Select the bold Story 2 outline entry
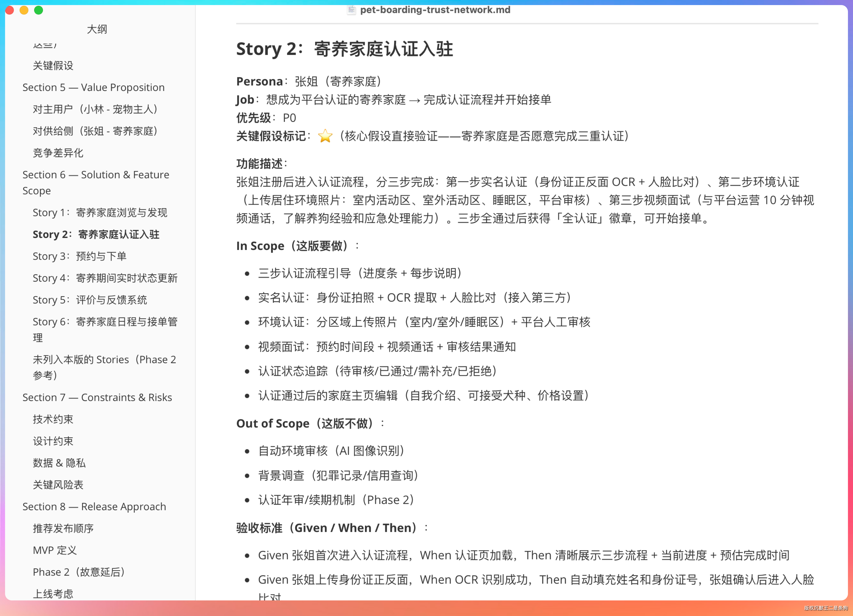853x616 pixels. click(x=96, y=234)
